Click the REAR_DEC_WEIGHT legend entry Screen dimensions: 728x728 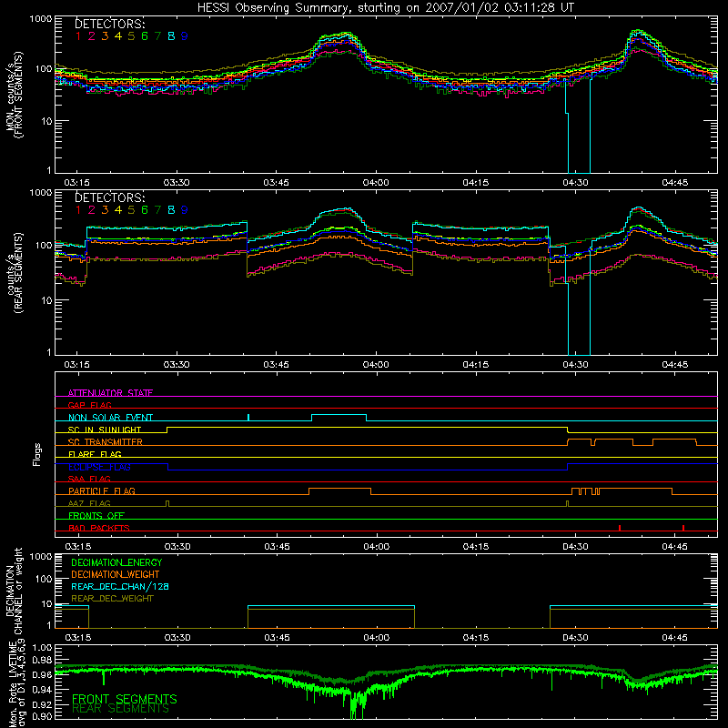[x=112, y=599]
